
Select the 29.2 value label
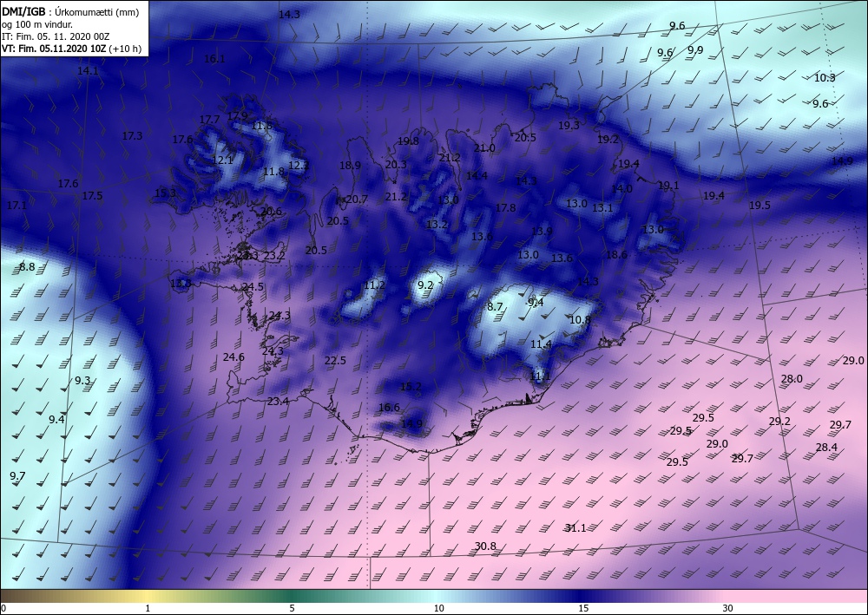tap(779, 421)
